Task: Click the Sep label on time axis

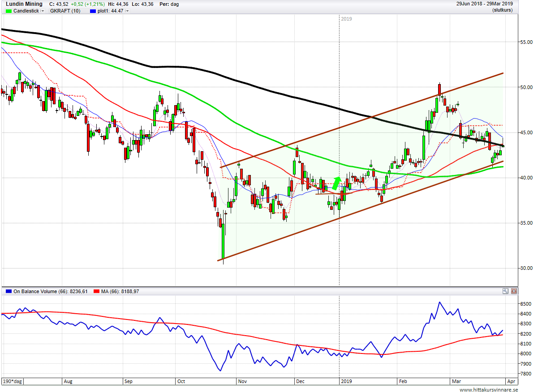Action: 129,382
